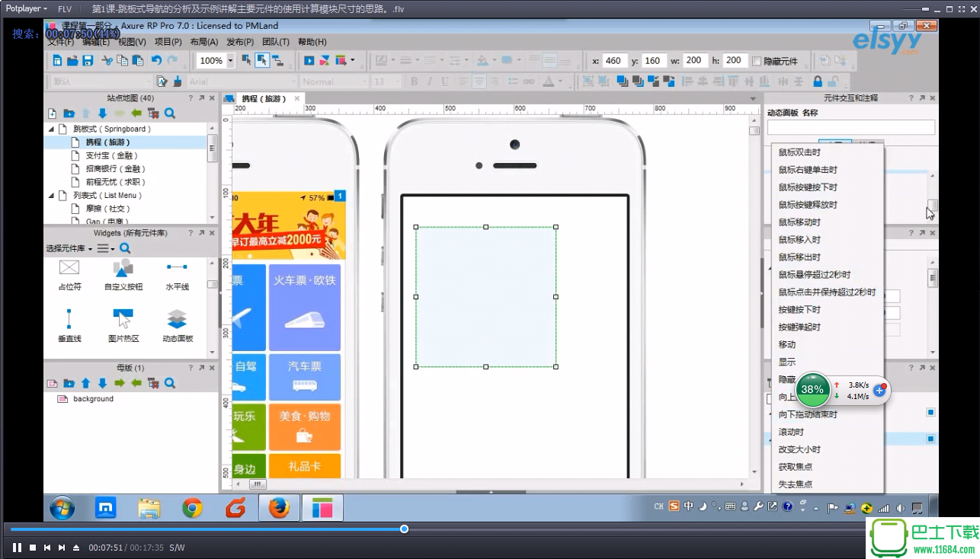The image size is (980, 559).
Task: Open the 帮助(H) menu
Action: click(312, 42)
